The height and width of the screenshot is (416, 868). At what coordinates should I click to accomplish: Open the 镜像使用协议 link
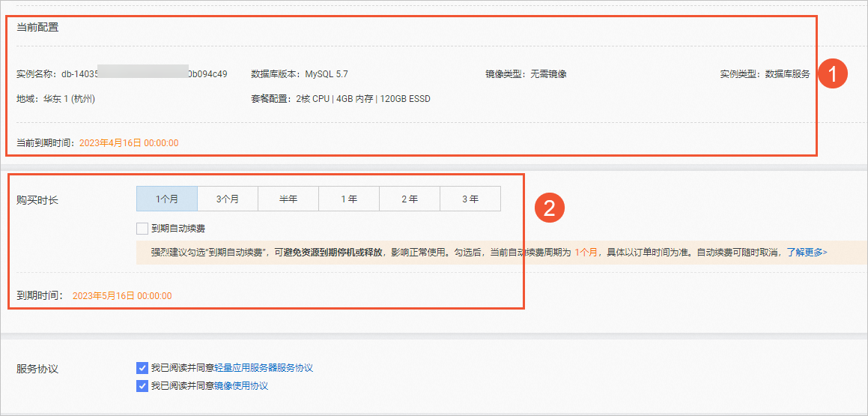pyautogui.click(x=241, y=386)
